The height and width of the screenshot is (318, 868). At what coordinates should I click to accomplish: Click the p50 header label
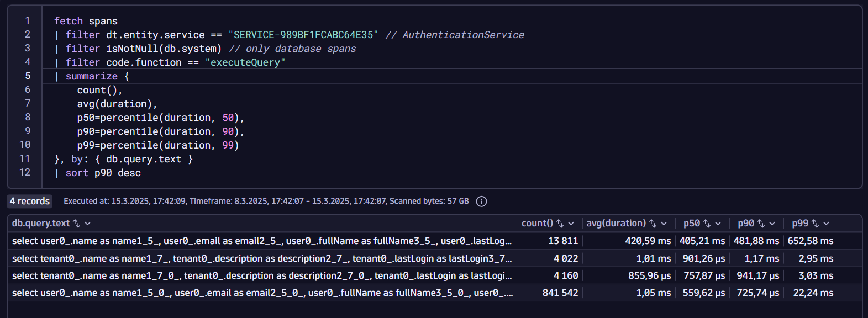tap(691, 224)
